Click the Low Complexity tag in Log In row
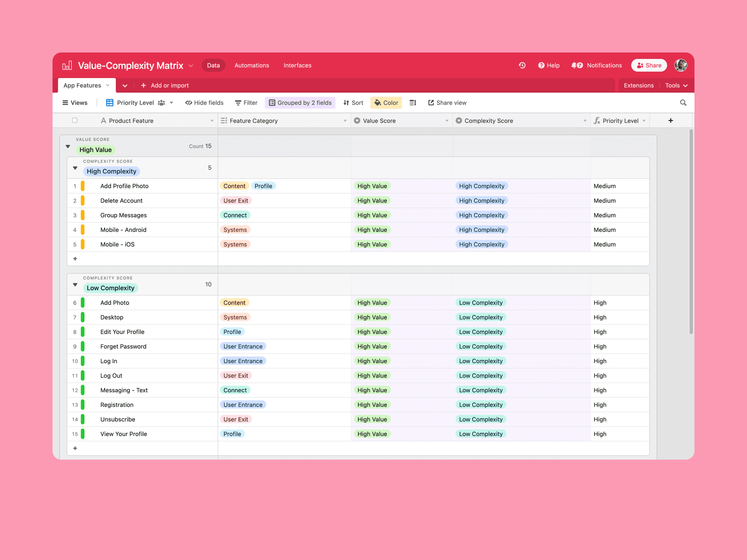The width and height of the screenshot is (747, 560). tap(481, 361)
